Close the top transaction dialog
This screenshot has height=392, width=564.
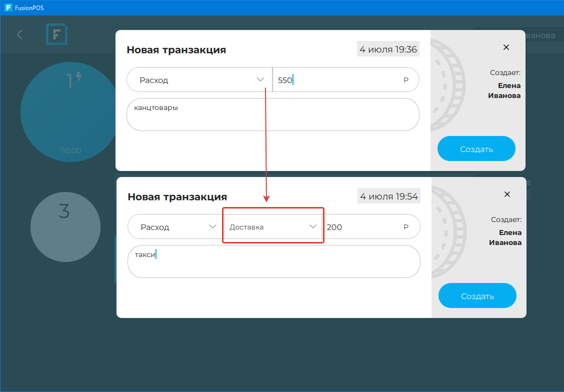506,47
